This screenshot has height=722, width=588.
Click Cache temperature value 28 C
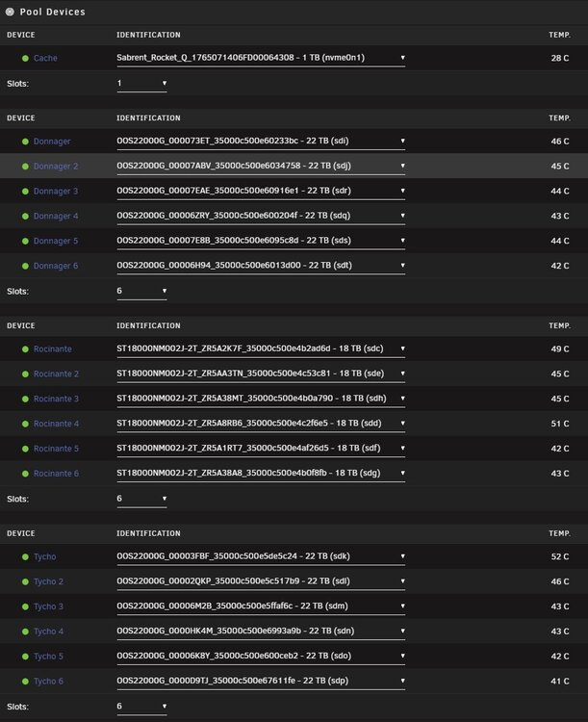pyautogui.click(x=560, y=58)
